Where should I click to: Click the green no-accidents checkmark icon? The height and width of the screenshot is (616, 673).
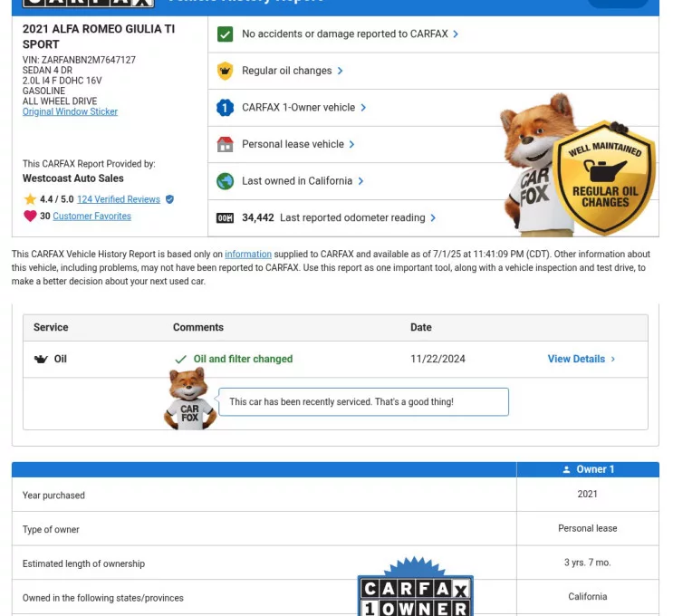tap(226, 34)
